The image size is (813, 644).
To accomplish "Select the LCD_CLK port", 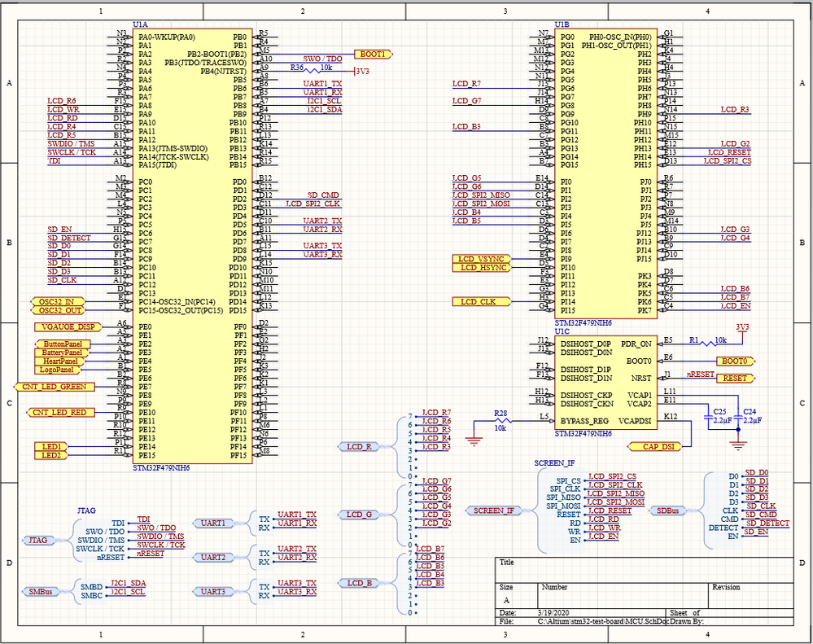I will 481,301.
